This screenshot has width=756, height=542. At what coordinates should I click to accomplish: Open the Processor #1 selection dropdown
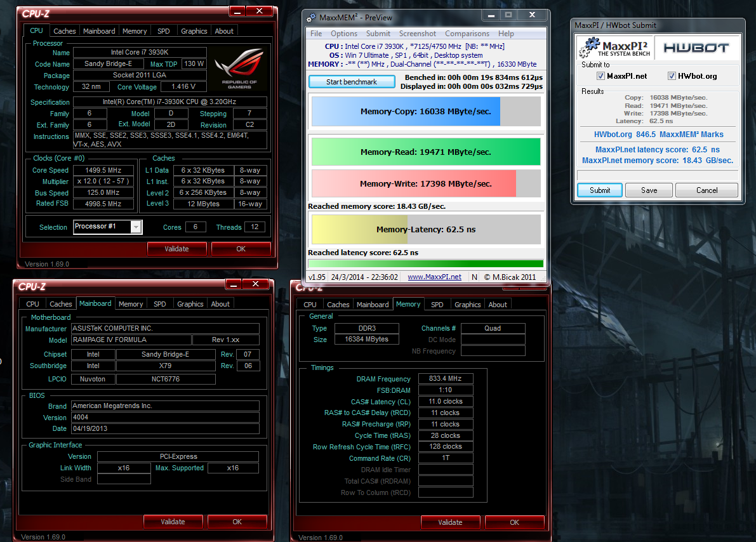(x=136, y=227)
